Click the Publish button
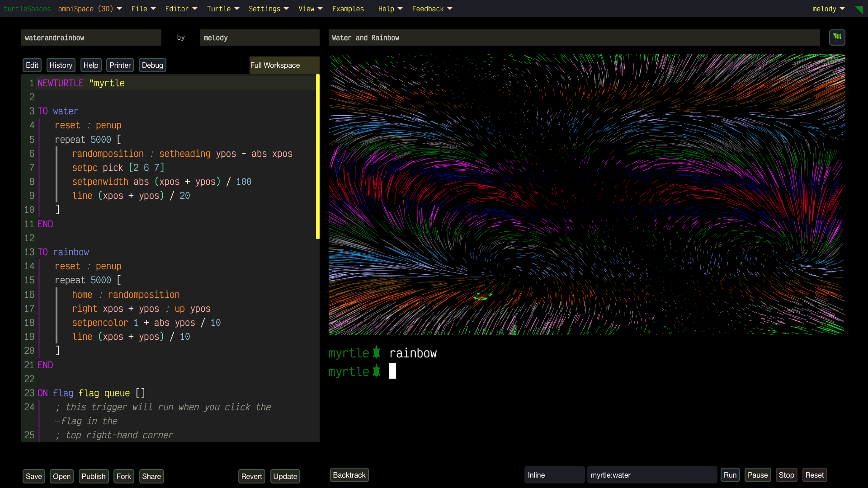This screenshot has height=488, width=868. [x=94, y=476]
